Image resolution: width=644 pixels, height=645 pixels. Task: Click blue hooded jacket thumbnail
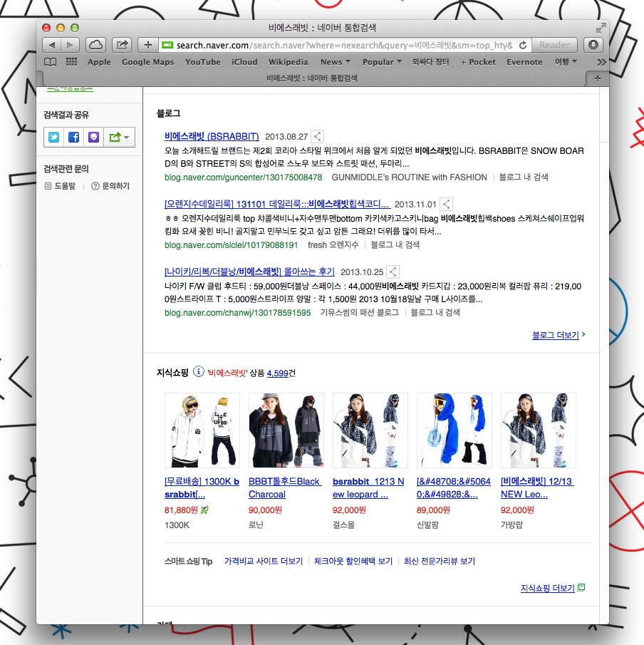click(x=455, y=430)
